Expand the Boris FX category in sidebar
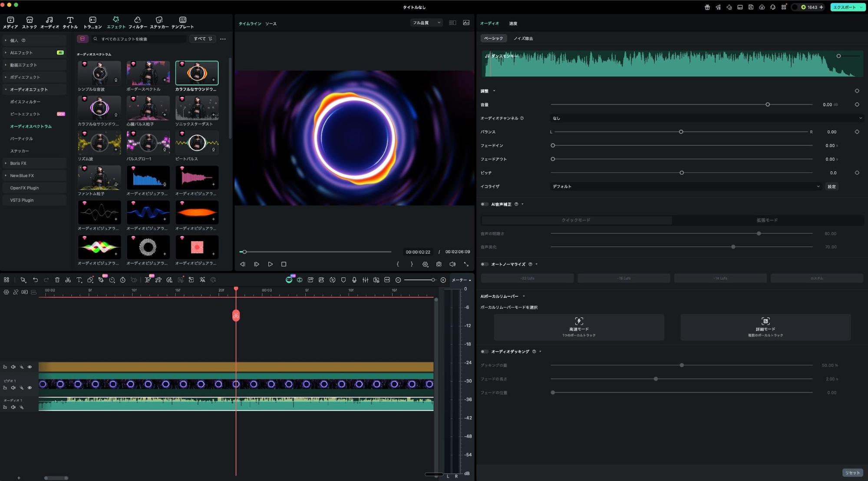 [x=18, y=163]
